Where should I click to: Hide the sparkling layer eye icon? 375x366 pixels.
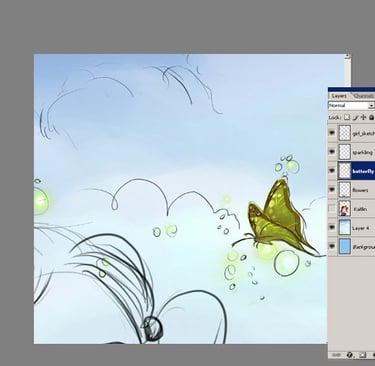click(332, 152)
